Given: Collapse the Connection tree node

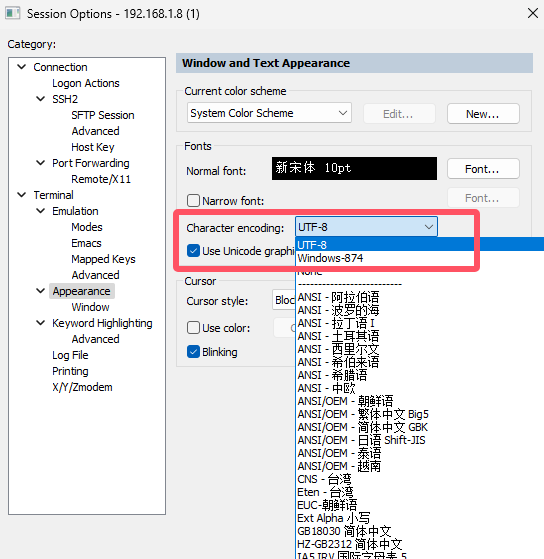Looking at the screenshot, I should click(x=22, y=67).
